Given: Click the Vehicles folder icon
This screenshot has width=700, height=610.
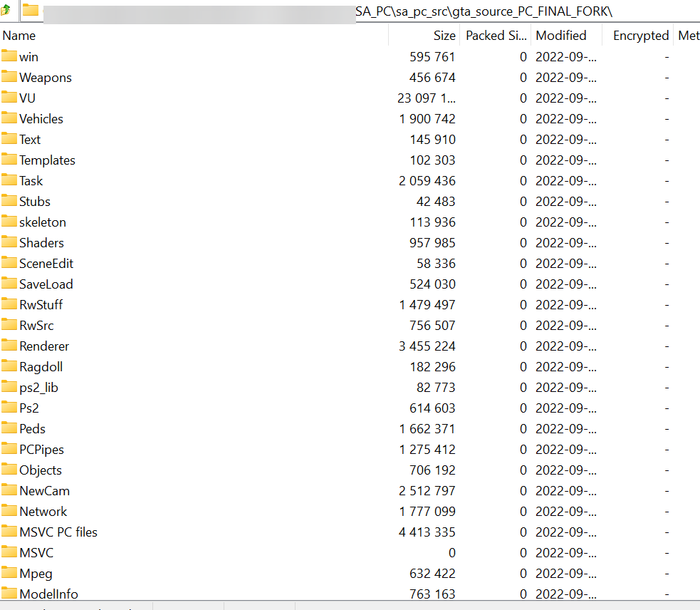Looking at the screenshot, I should [9, 118].
